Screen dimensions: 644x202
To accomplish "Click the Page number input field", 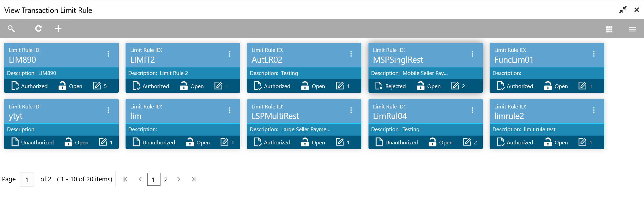I will click(x=27, y=180).
